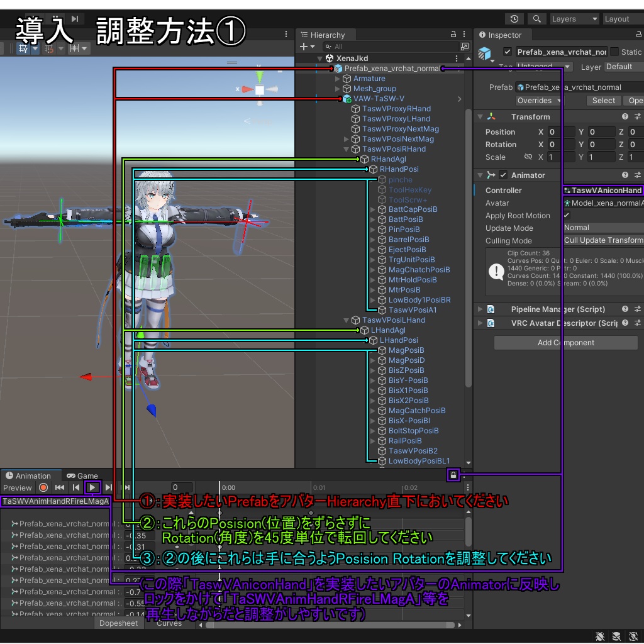Click the play icon in the Animation panel
This screenshot has height=644, width=644.
[92, 487]
